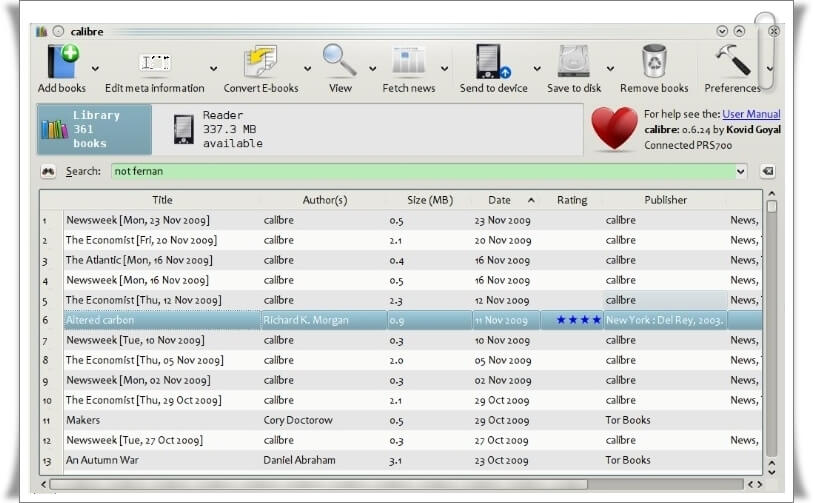Open the search history dropdown arrow
813x503 pixels.
[x=740, y=172]
